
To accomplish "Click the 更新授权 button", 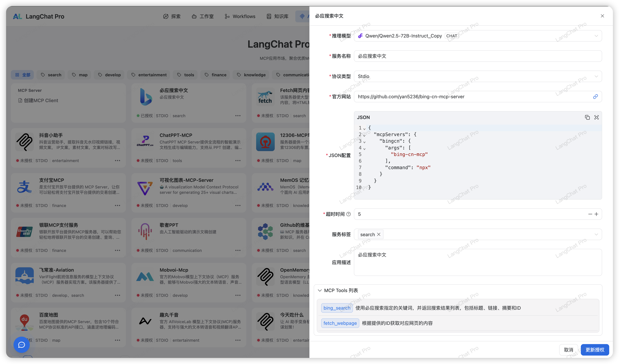I will (595, 350).
